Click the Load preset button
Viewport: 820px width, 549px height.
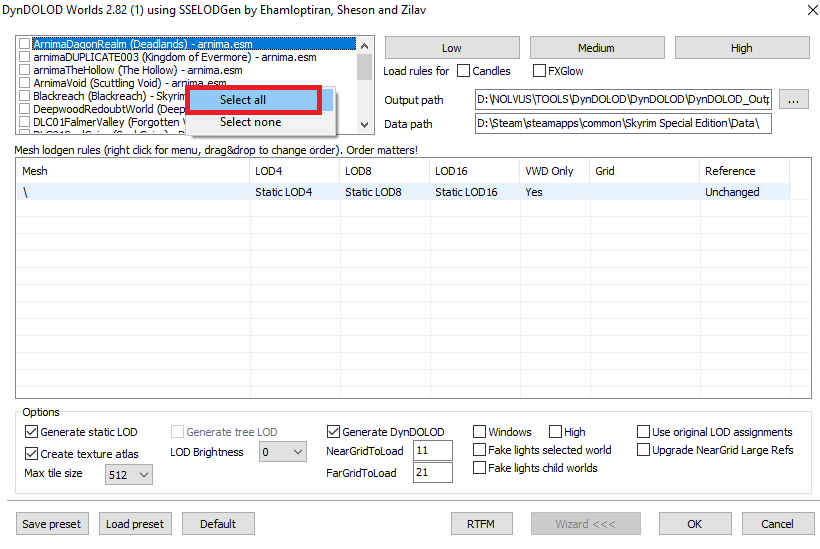(x=135, y=524)
